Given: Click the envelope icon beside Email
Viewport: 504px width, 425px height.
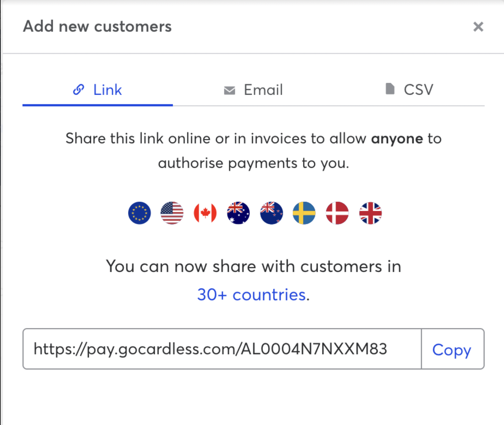Looking at the screenshot, I should coord(230,90).
